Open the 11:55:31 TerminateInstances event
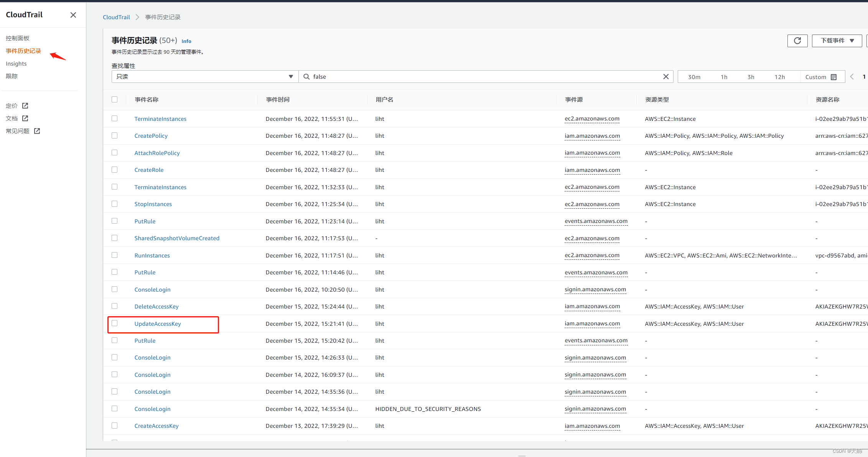Screen dimensions: 868x457 [x=160, y=119]
